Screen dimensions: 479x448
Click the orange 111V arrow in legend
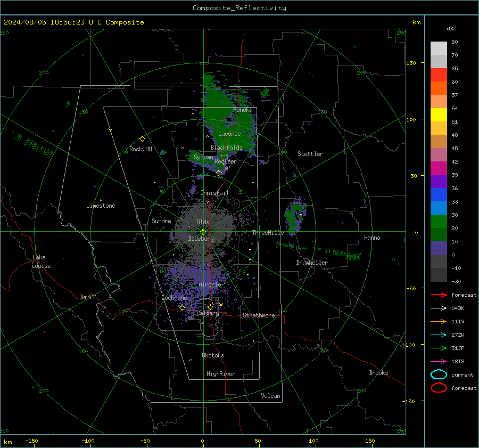(x=439, y=321)
